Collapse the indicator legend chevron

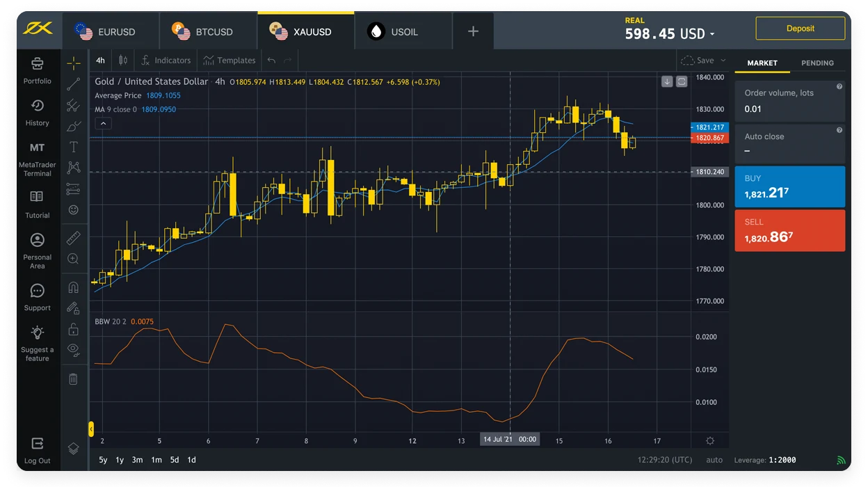pyautogui.click(x=102, y=124)
